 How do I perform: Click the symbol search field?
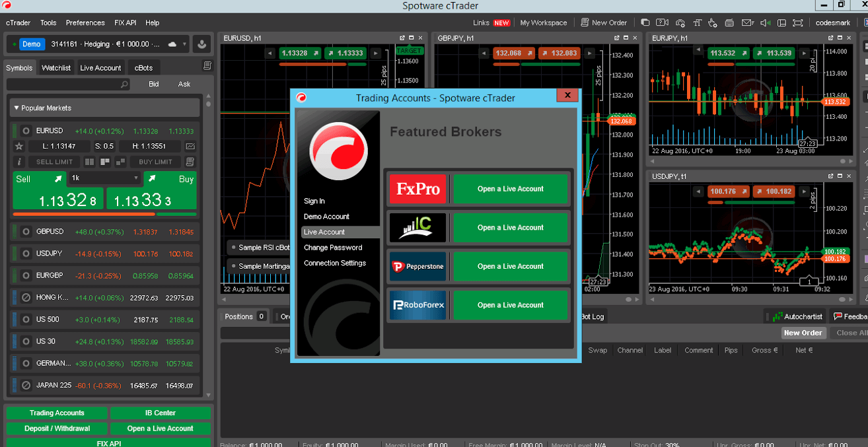point(68,85)
